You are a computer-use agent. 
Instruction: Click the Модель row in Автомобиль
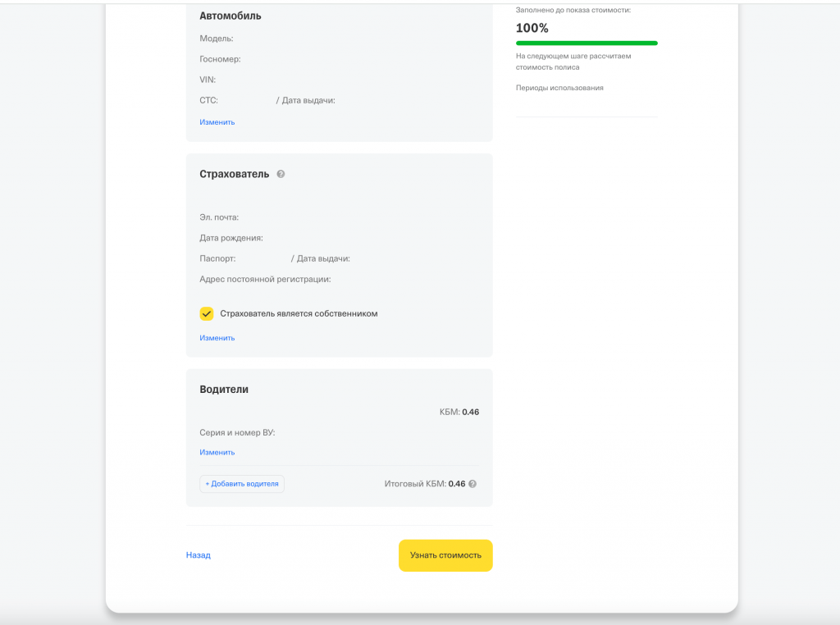coord(217,39)
